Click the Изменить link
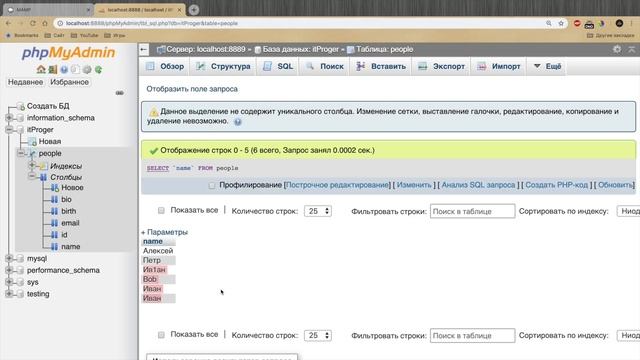This screenshot has height=360, width=640. (414, 185)
